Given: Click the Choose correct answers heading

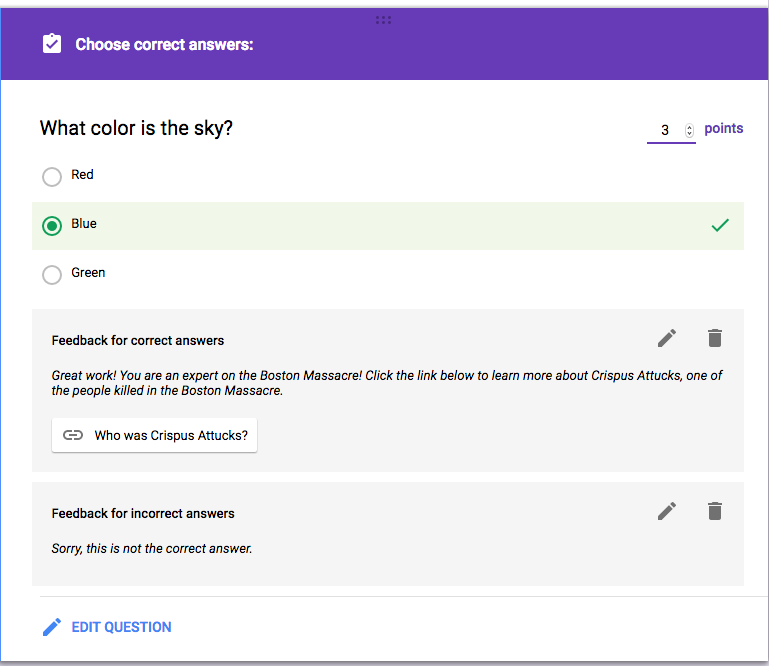Looking at the screenshot, I should 164,44.
